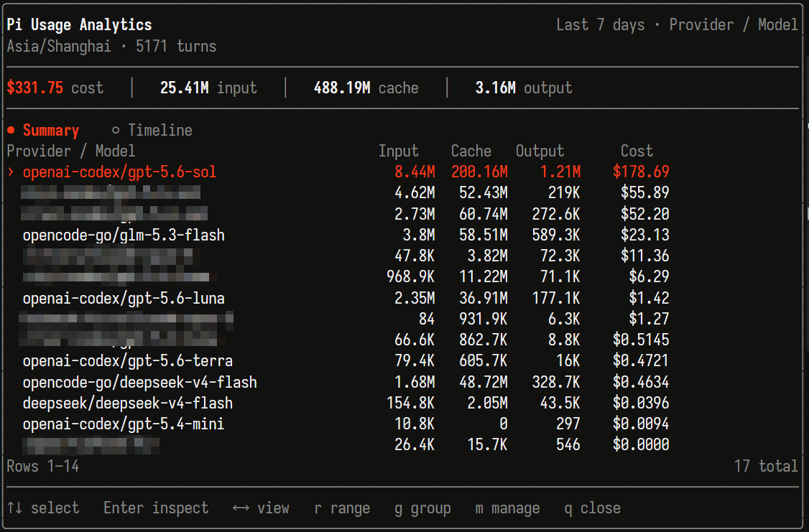
Task: Click the $52.20 cost cell
Action: click(x=645, y=214)
